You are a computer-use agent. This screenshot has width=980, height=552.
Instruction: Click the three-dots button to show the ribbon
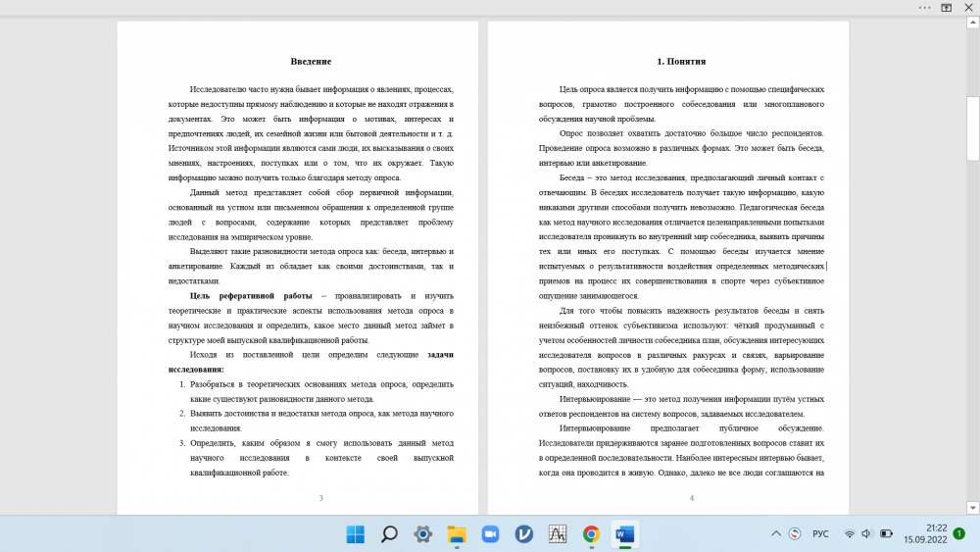click(x=924, y=7)
